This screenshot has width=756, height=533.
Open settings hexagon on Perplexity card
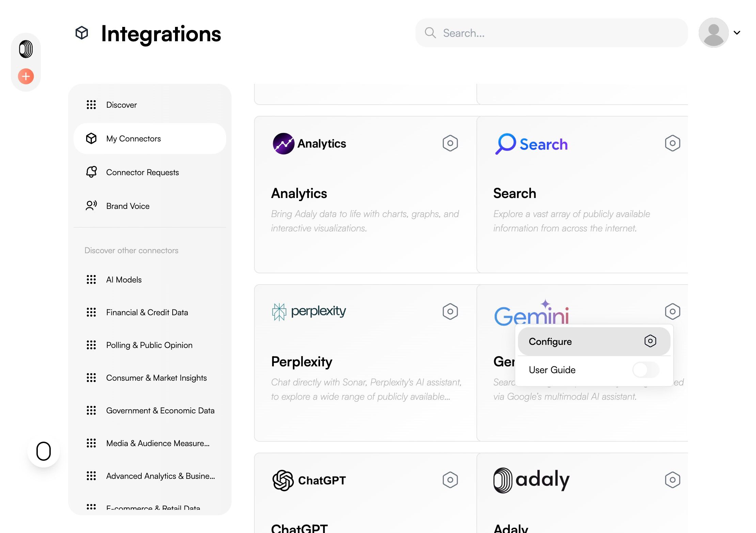click(x=450, y=311)
